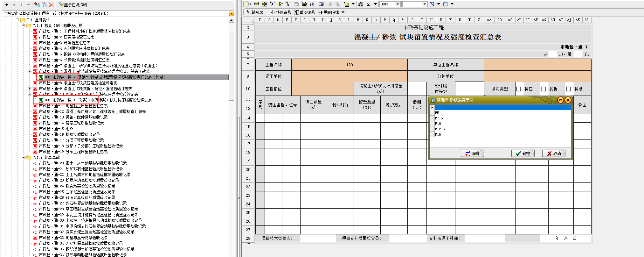Select 通-33 地基与基槽隐蔽验收记录
Screen dimensions: 644x257
point(73,238)
